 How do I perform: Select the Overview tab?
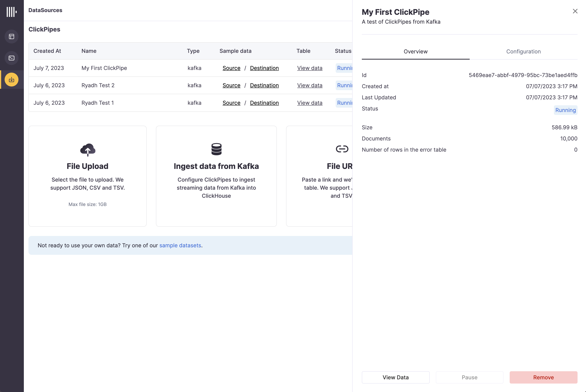pos(416,51)
